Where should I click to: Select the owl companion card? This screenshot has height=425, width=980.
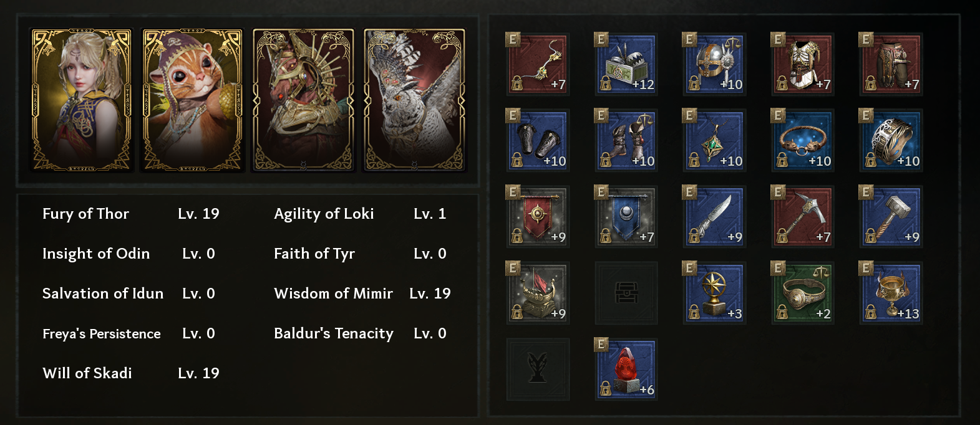point(414,100)
